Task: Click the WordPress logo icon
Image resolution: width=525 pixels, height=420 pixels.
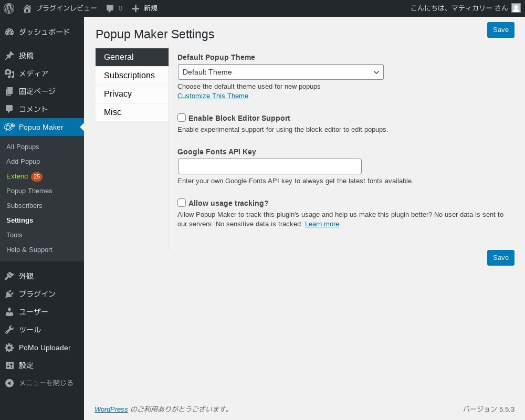Action: point(9,8)
